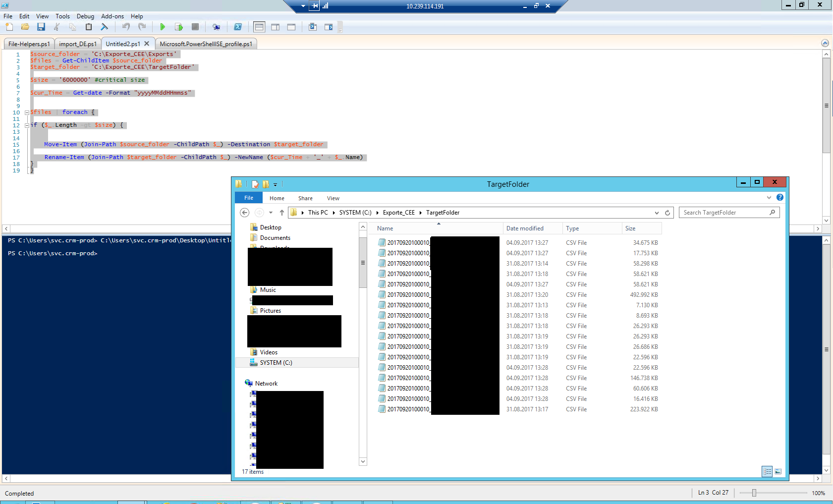Open Explorer help with the question mark icon
This screenshot has height=504, width=833.
click(780, 197)
